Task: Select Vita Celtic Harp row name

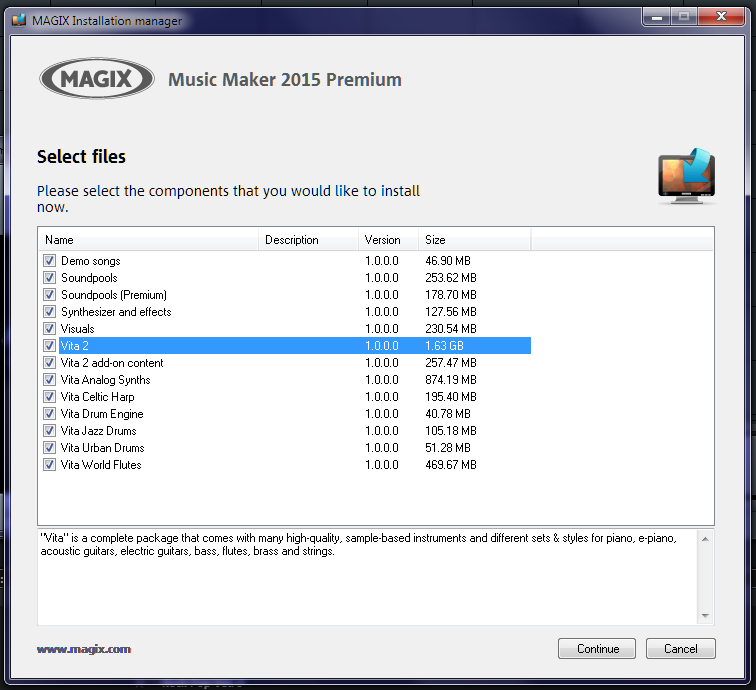Action: click(97, 397)
